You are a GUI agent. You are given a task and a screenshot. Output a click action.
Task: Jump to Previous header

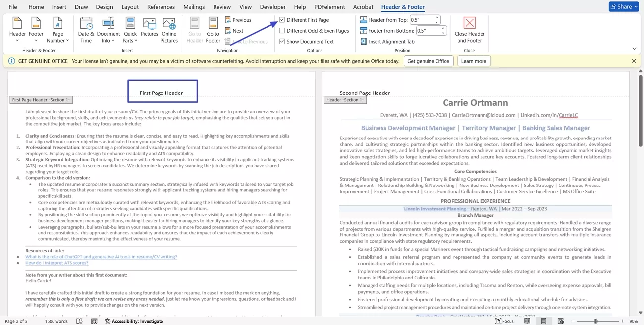pyautogui.click(x=238, y=20)
